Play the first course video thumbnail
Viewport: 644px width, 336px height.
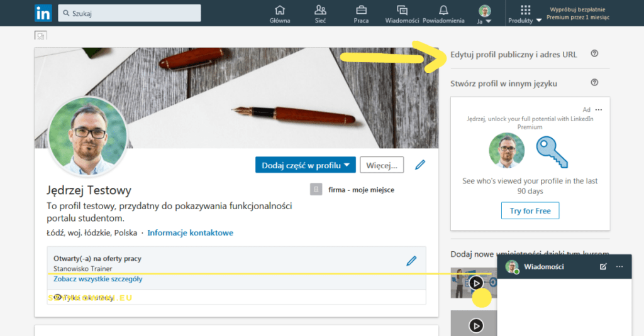475,283
